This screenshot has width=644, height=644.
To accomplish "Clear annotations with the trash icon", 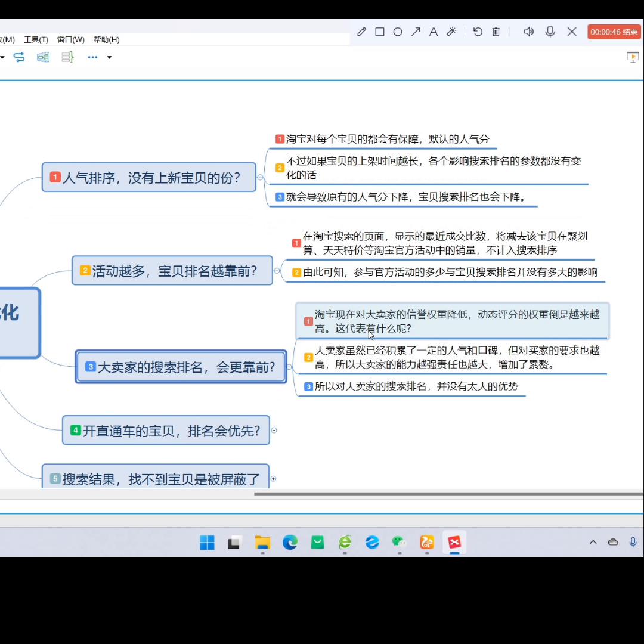I will 496,32.
